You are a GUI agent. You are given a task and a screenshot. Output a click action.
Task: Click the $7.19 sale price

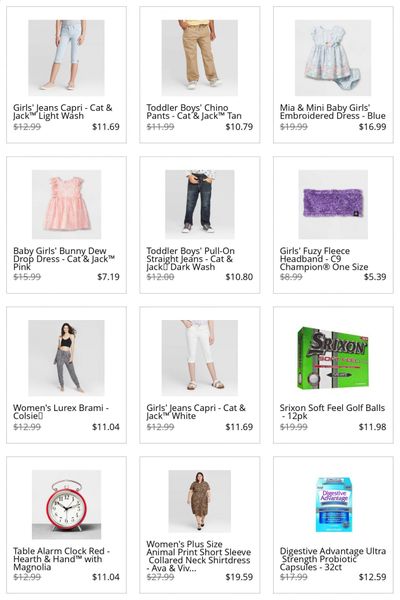tap(108, 277)
